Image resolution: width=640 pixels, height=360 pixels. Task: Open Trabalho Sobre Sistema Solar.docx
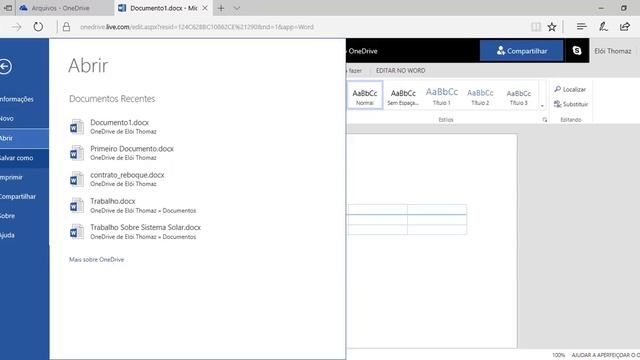tap(146, 227)
